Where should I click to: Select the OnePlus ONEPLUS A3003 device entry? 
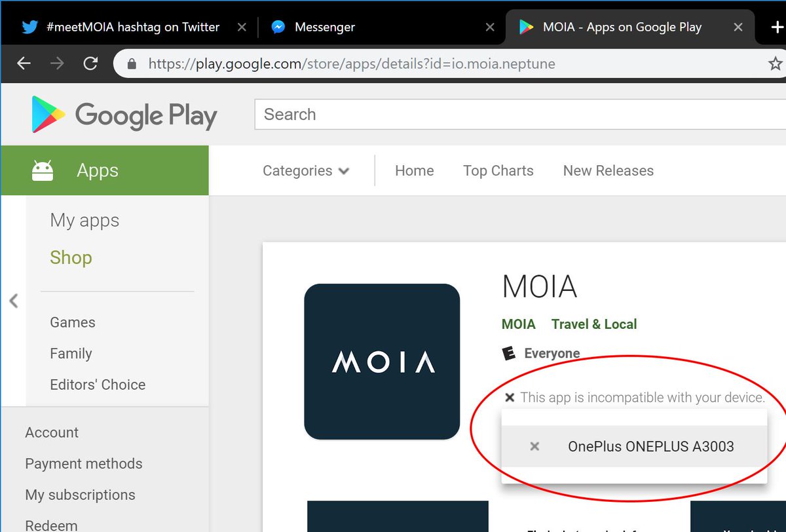pyautogui.click(x=634, y=446)
